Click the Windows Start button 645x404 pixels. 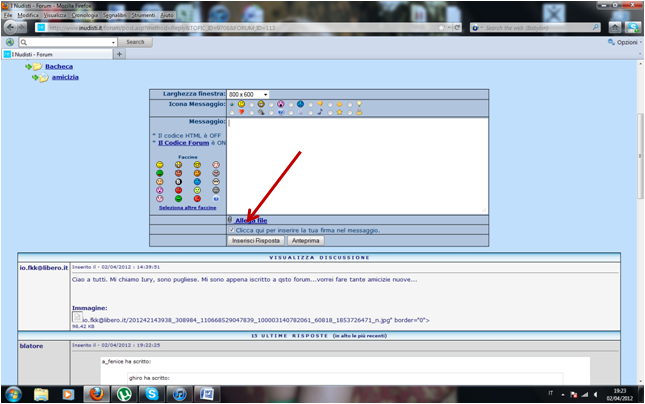[x=12, y=394]
